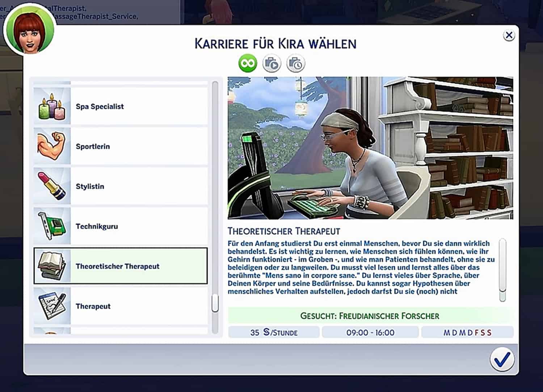This screenshot has width=543, height=392.
Task: Click the flexing arm Sportlerin icon
Action: coord(52,146)
